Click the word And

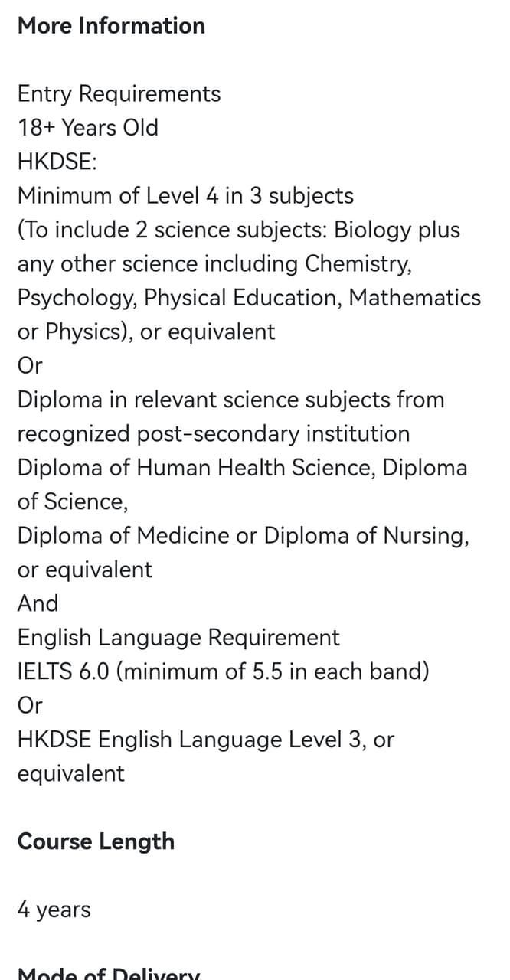click(x=38, y=603)
